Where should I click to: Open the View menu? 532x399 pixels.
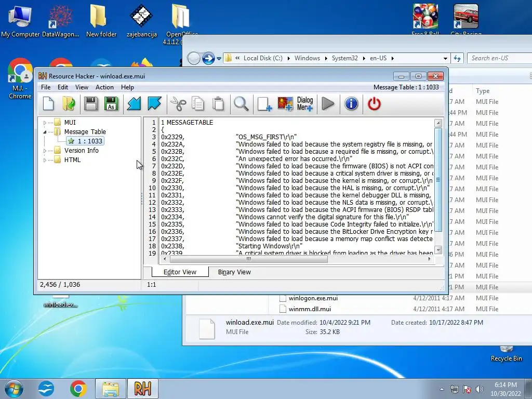click(x=82, y=87)
